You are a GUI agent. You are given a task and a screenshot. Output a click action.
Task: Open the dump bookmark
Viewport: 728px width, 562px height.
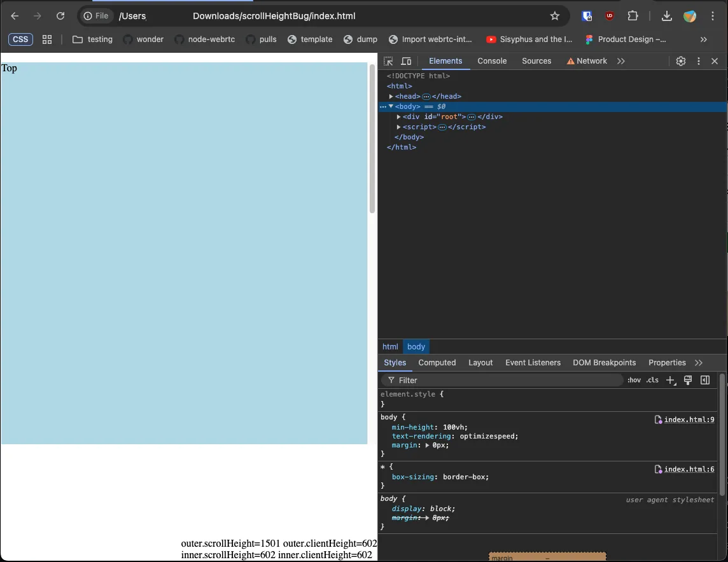tap(360, 39)
